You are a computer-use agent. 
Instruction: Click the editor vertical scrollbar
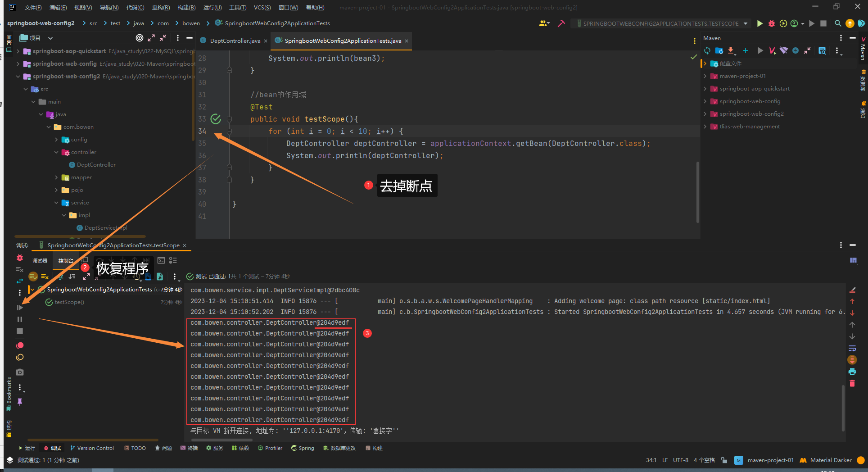pyautogui.click(x=698, y=192)
